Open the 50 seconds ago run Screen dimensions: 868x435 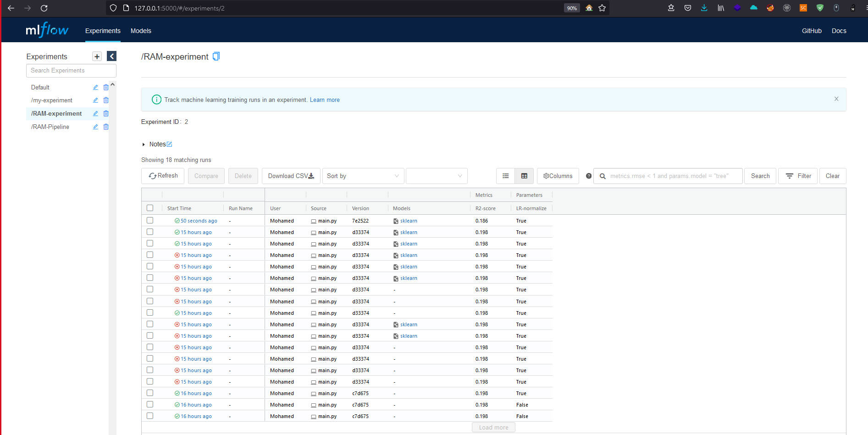pyautogui.click(x=199, y=221)
